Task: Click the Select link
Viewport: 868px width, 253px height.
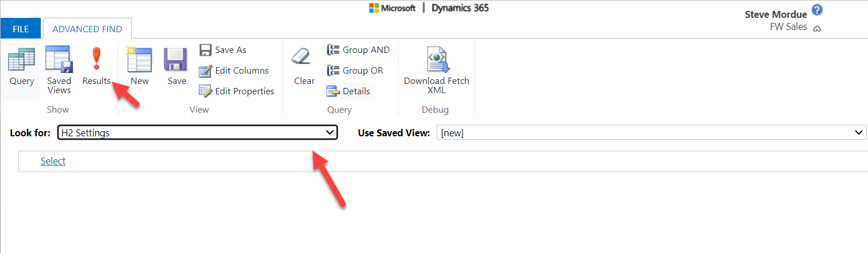Action: tap(53, 161)
